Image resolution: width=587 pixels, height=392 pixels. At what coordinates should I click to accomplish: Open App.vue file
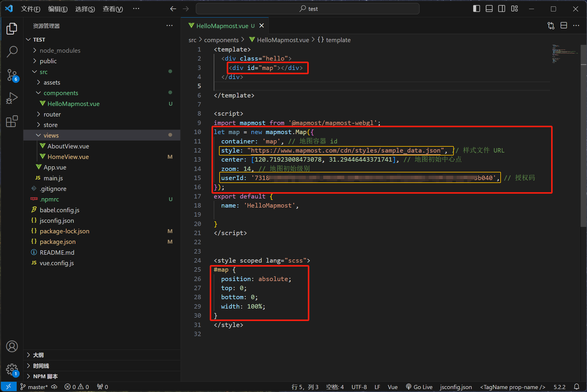pos(102,167)
